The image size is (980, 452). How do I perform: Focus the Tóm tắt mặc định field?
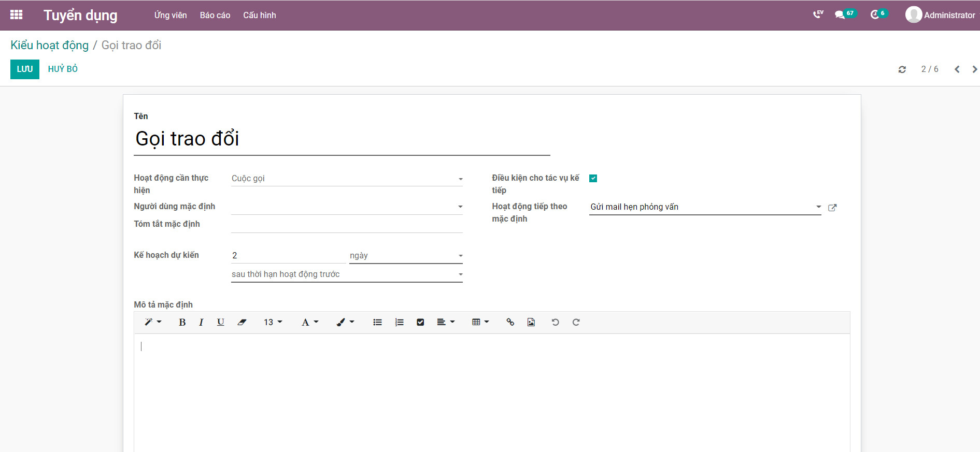347,225
